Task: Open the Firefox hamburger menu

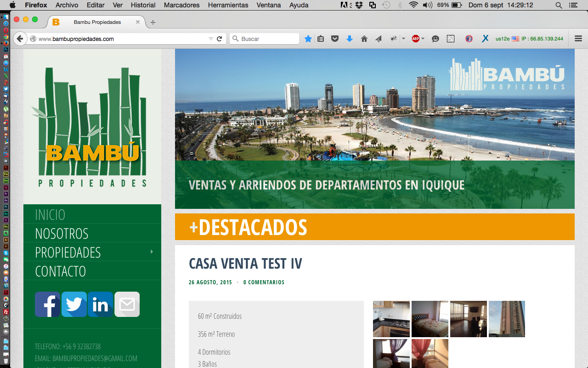Action: (x=578, y=39)
